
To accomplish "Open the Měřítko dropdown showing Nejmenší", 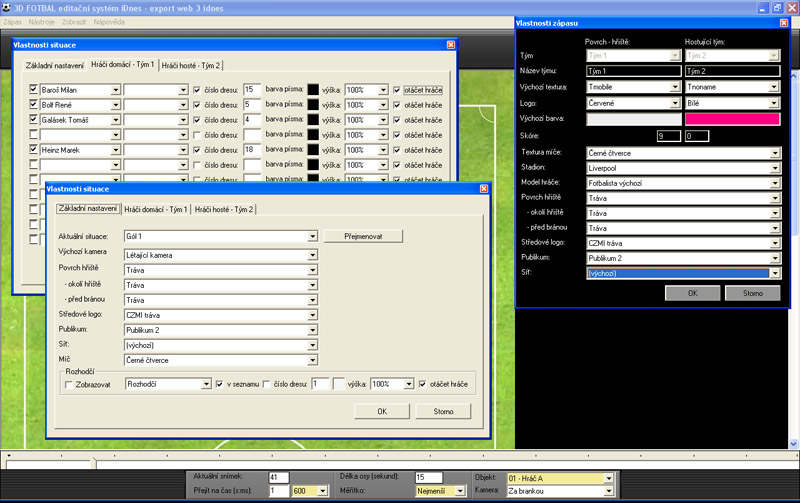I will [459, 492].
